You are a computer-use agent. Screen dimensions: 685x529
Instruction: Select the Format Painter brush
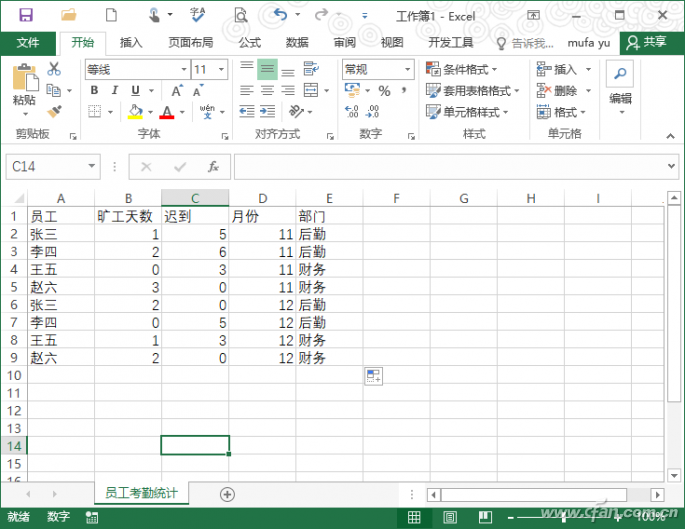[x=54, y=111]
